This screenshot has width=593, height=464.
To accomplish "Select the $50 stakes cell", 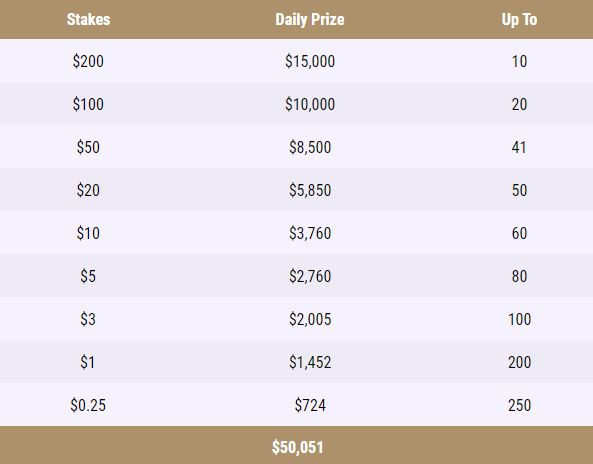I will point(88,147).
